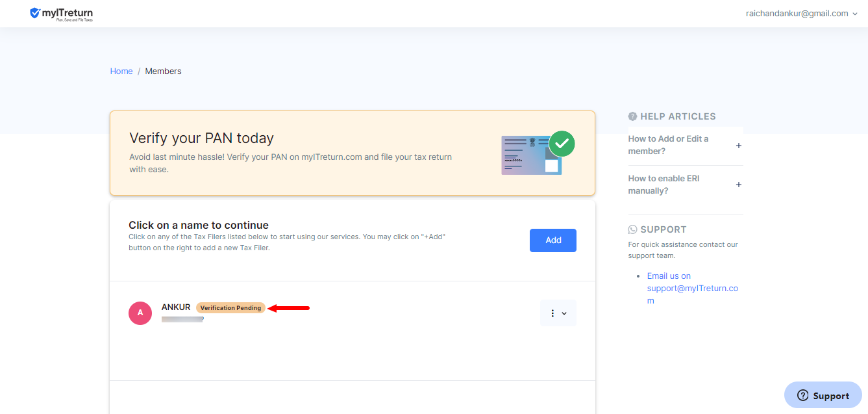The image size is (868, 414).
Task: Click the PAN card illustration in the banner
Action: coord(531,155)
